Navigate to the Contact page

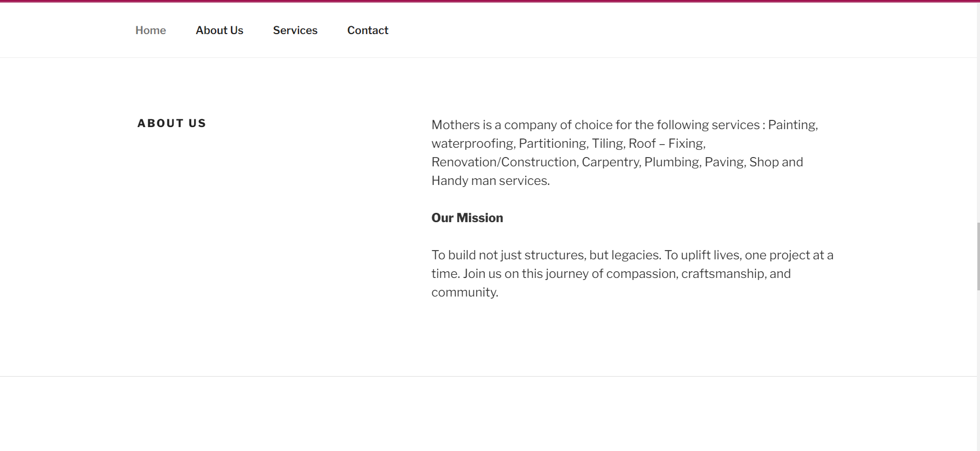[367, 30]
